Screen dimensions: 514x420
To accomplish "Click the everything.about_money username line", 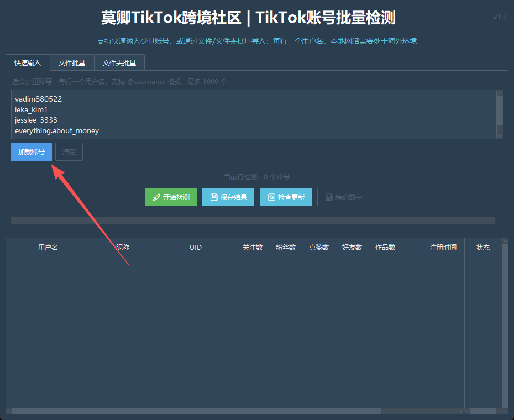I will pos(57,130).
